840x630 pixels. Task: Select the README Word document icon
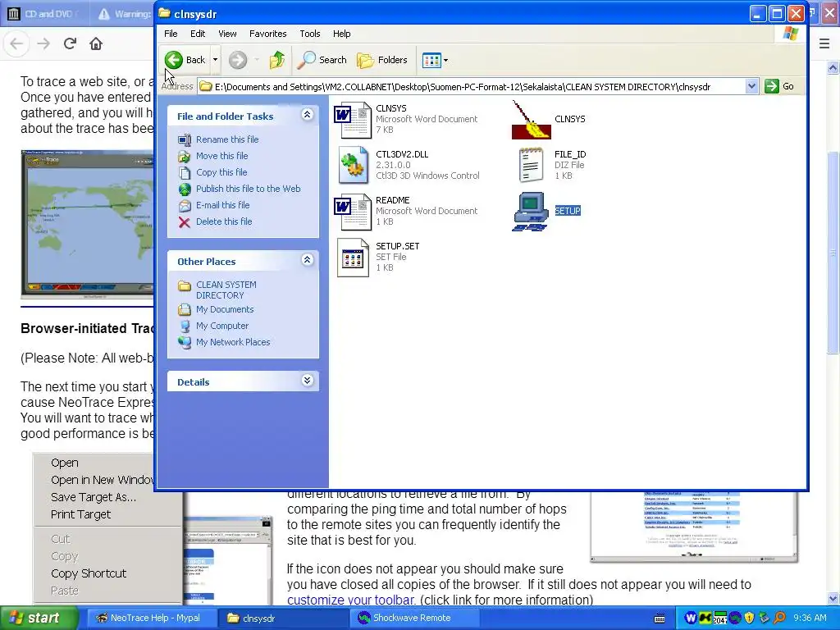tap(353, 212)
